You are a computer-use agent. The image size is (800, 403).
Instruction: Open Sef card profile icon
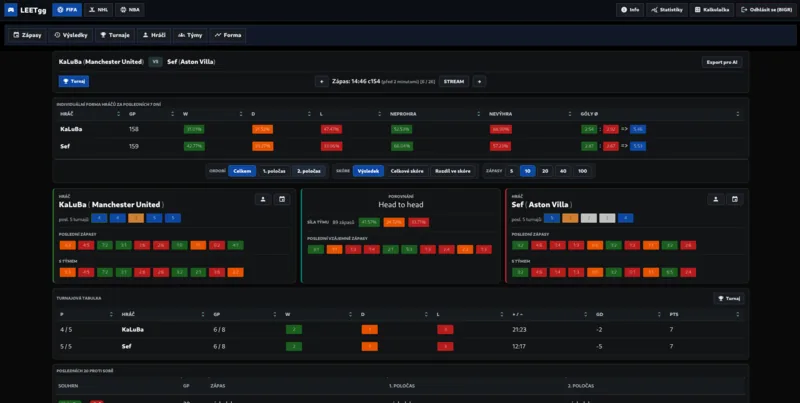click(716, 199)
